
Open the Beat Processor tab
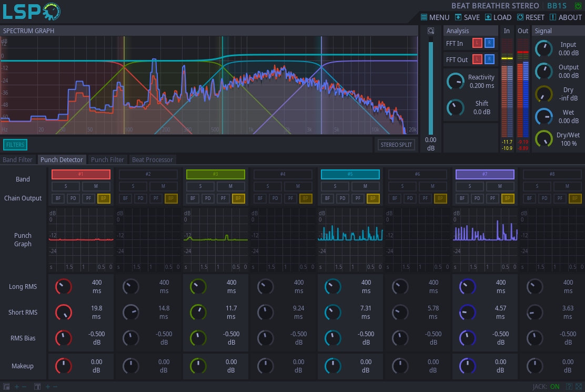click(x=152, y=159)
